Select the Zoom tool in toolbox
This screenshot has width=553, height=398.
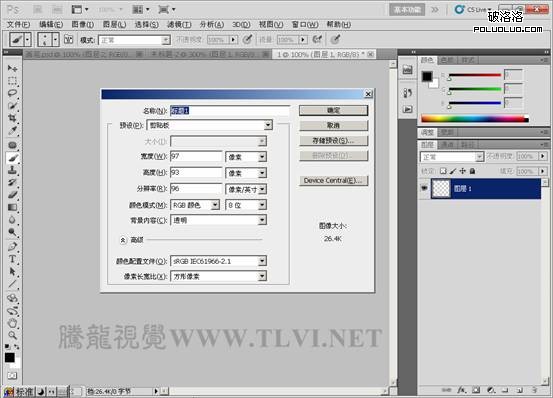pyautogui.click(x=12, y=335)
